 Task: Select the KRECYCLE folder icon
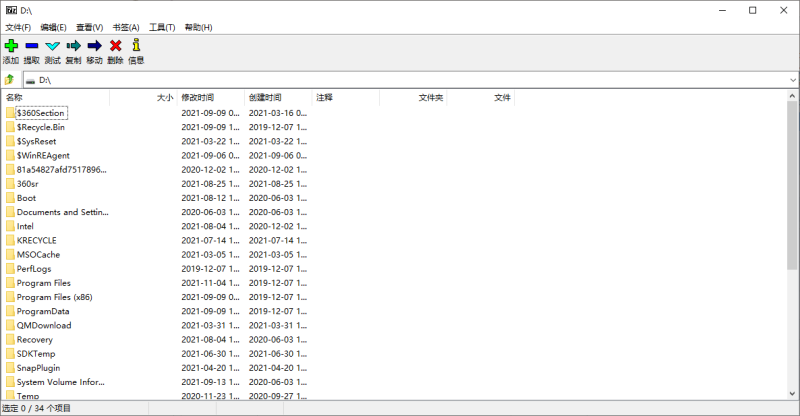[11, 240]
